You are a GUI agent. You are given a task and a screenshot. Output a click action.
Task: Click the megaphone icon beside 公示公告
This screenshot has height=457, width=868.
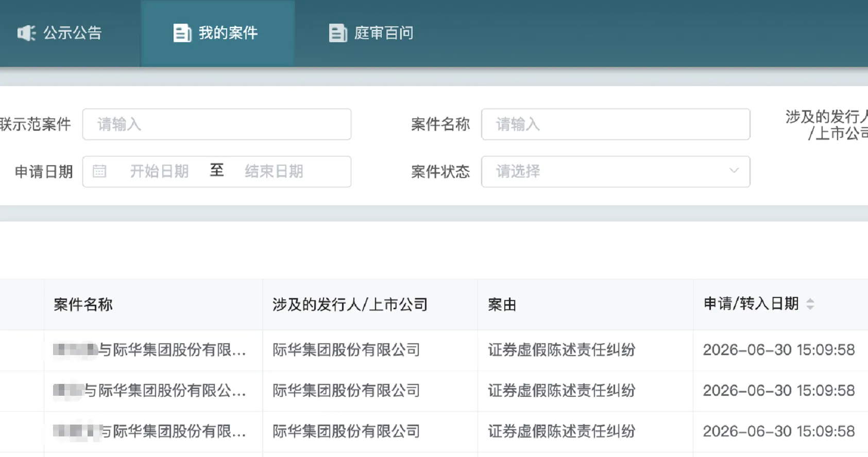(x=26, y=33)
